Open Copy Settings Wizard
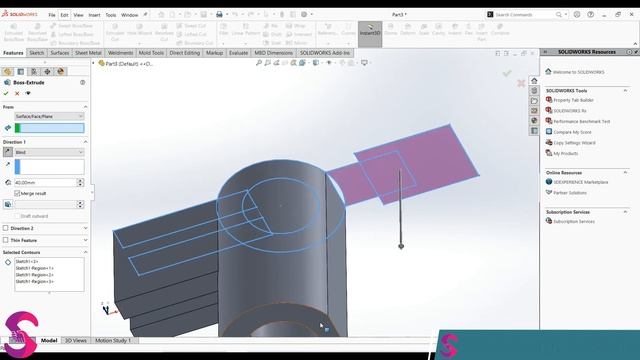640x360 pixels. [x=574, y=143]
